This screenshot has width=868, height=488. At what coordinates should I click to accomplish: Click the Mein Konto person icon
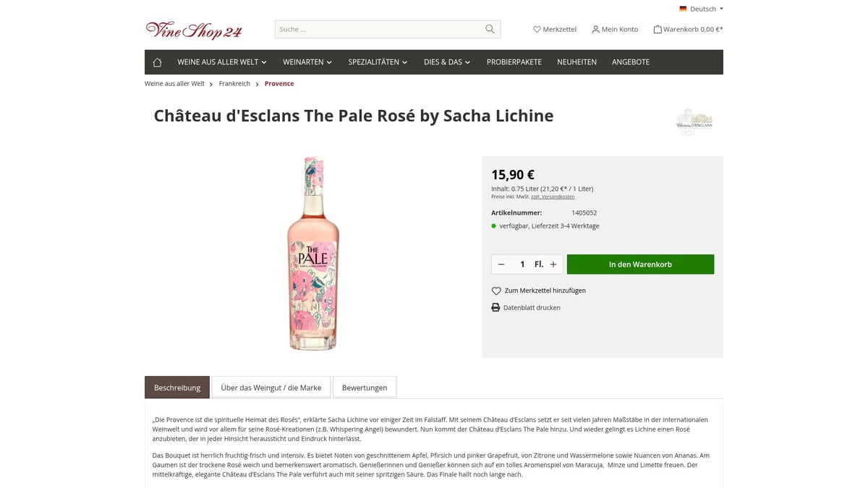(x=595, y=29)
